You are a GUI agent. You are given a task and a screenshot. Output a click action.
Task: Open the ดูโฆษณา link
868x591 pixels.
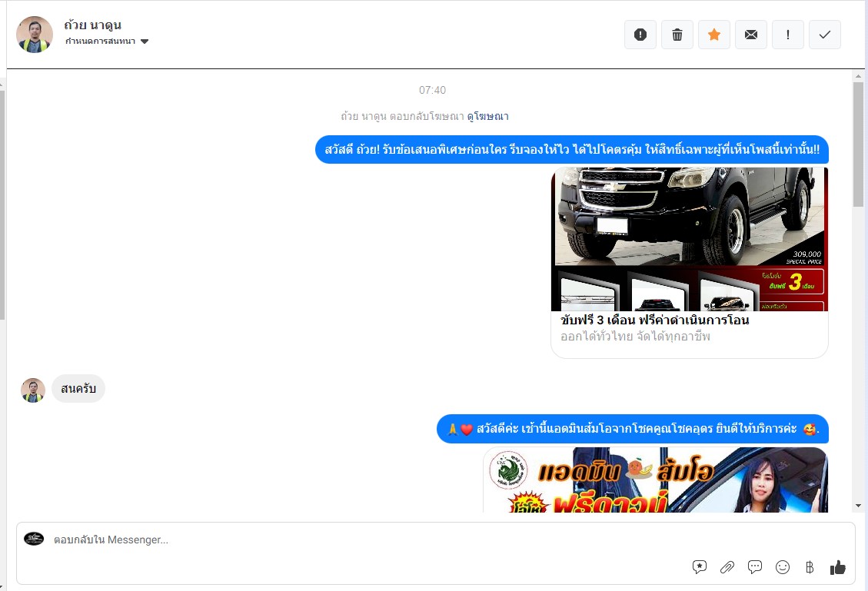pos(487,116)
